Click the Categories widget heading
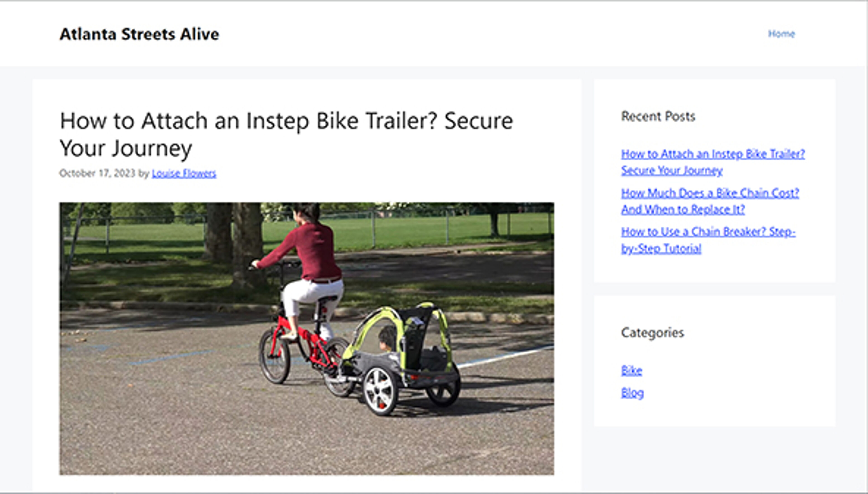 click(x=652, y=332)
